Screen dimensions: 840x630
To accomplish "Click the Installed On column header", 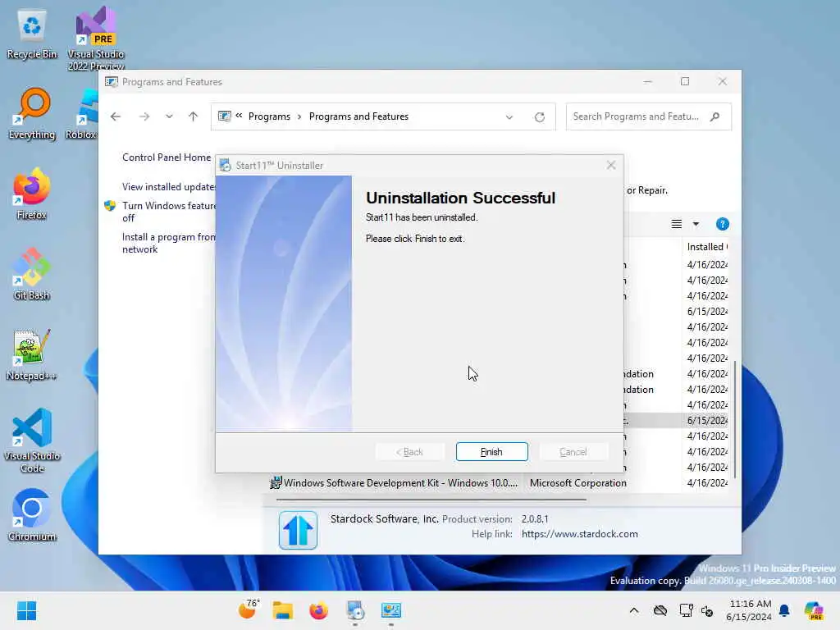I will coord(706,246).
